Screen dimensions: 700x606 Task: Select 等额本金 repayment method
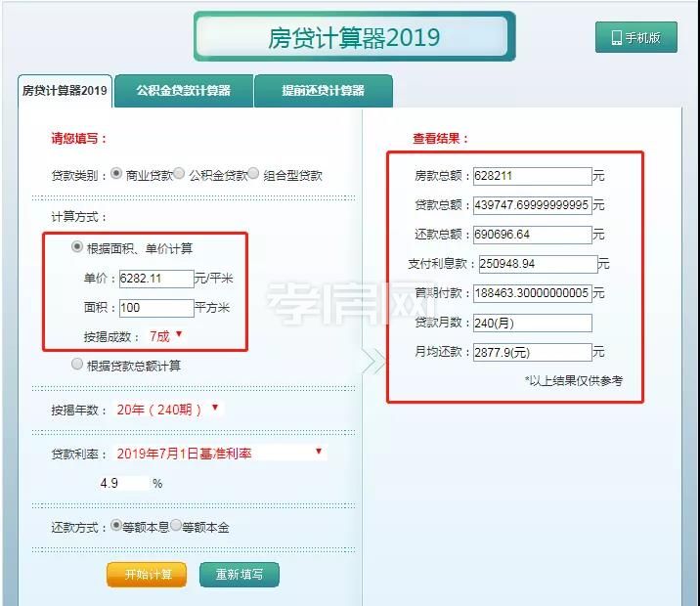click(x=176, y=525)
